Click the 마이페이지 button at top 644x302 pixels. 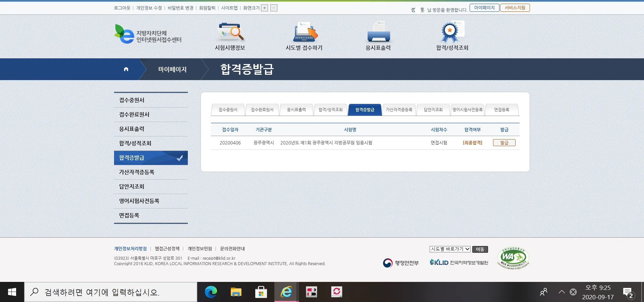point(484,8)
